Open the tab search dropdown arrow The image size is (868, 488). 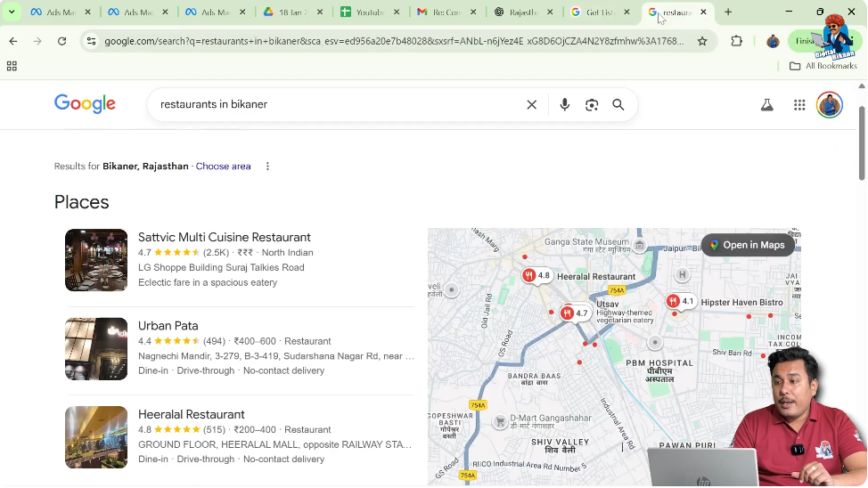coord(11,12)
